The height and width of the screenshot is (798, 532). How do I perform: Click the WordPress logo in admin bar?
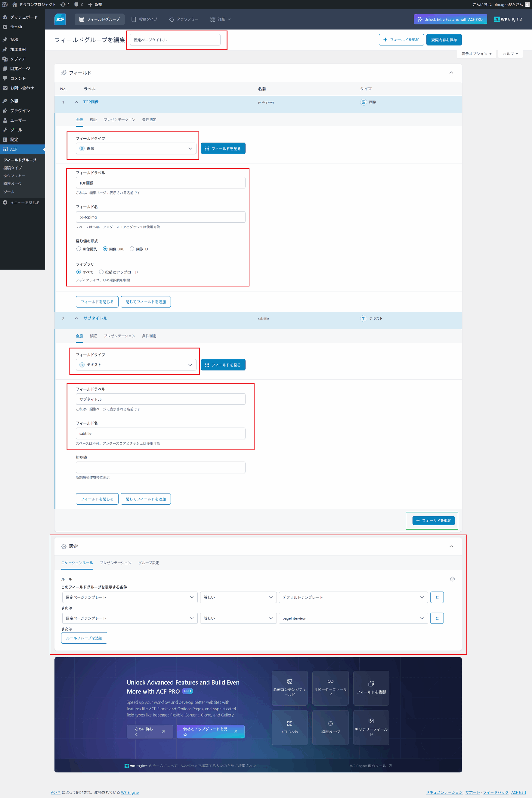(5, 4)
